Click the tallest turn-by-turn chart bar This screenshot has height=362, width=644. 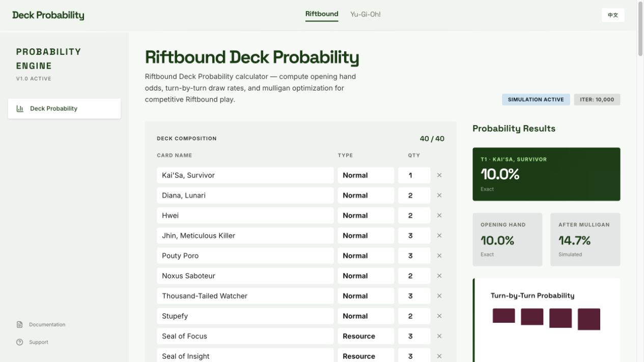(589, 319)
